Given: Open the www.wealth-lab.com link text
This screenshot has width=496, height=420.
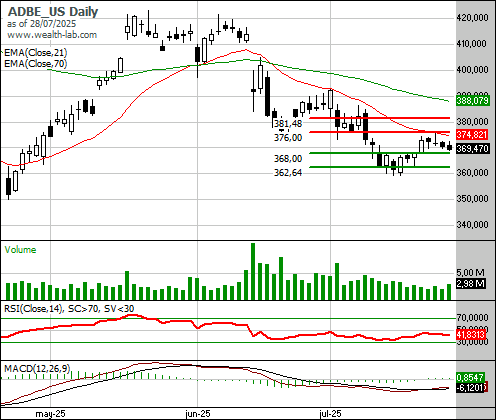Looking at the screenshot, I should click(x=52, y=35).
